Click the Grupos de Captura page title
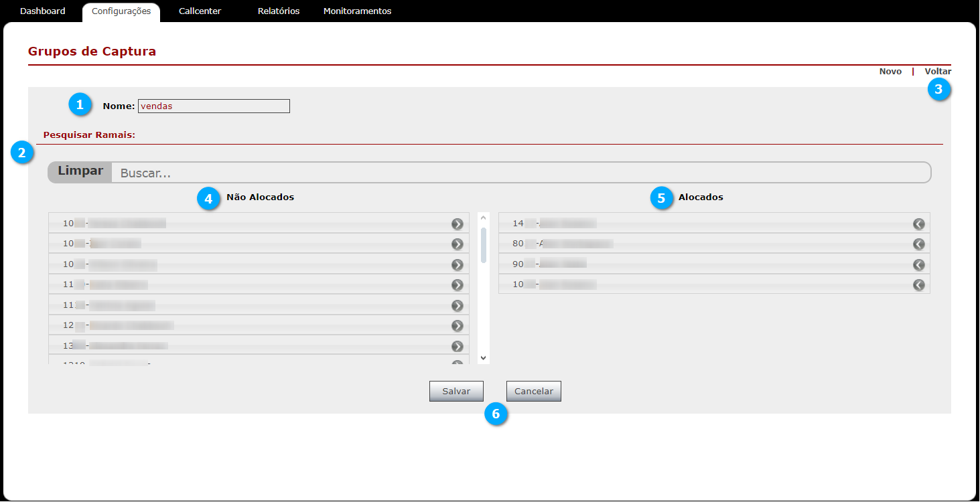Viewport: 980px width, 502px height. pos(92,51)
